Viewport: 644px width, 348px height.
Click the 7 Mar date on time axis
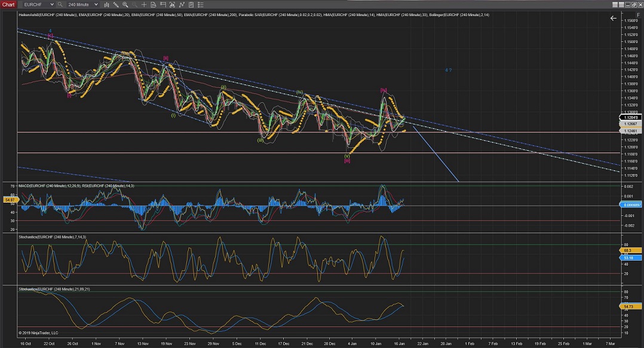(611, 343)
